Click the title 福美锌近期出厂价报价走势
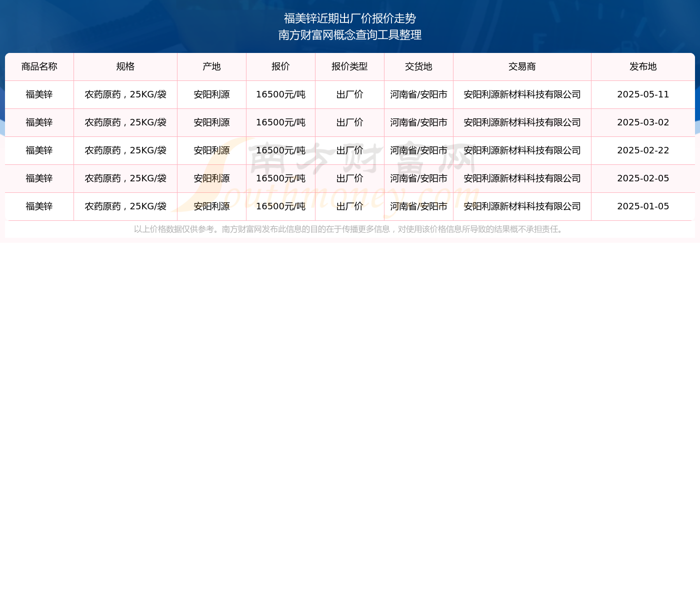Screen dimensions: 700x602 pyautogui.click(x=350, y=19)
